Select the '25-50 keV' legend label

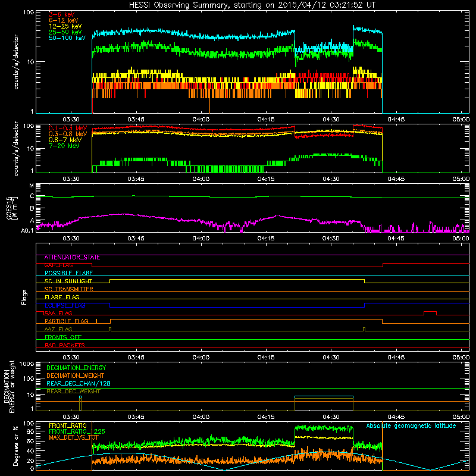point(65,32)
